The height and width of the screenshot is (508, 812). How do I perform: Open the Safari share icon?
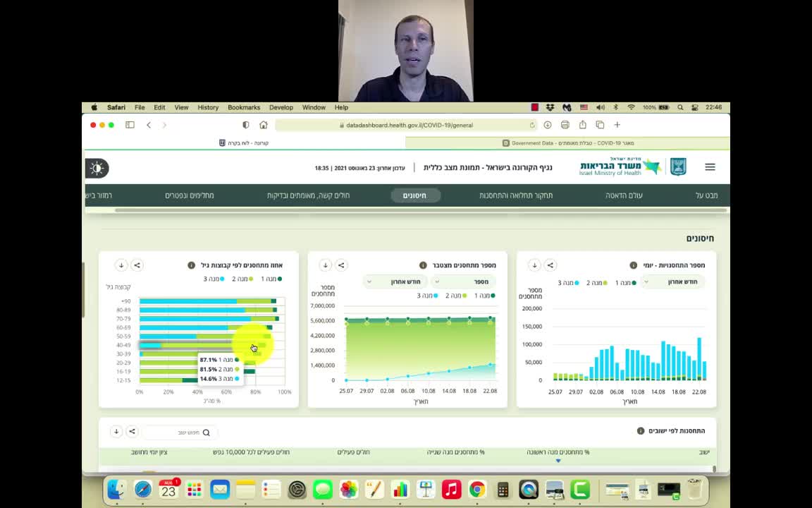[583, 124]
